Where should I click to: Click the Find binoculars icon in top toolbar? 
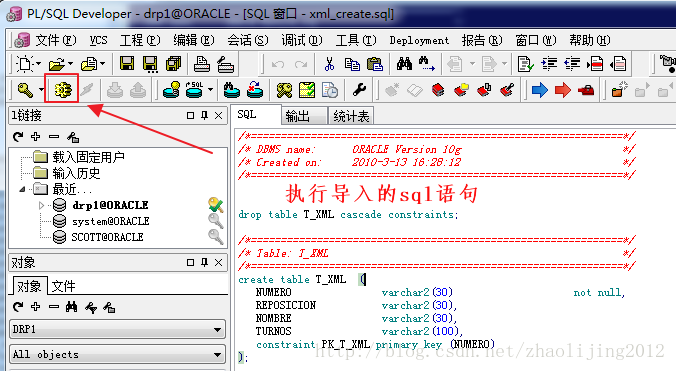click(x=404, y=64)
